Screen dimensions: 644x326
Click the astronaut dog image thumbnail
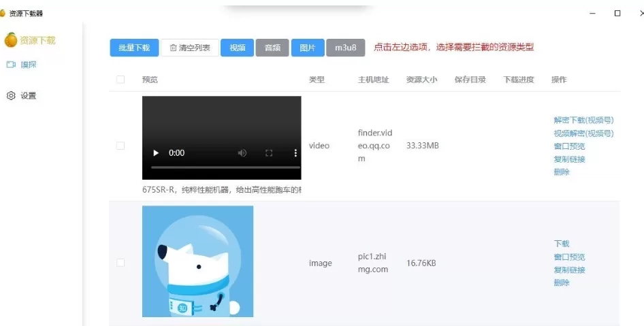pos(197,261)
